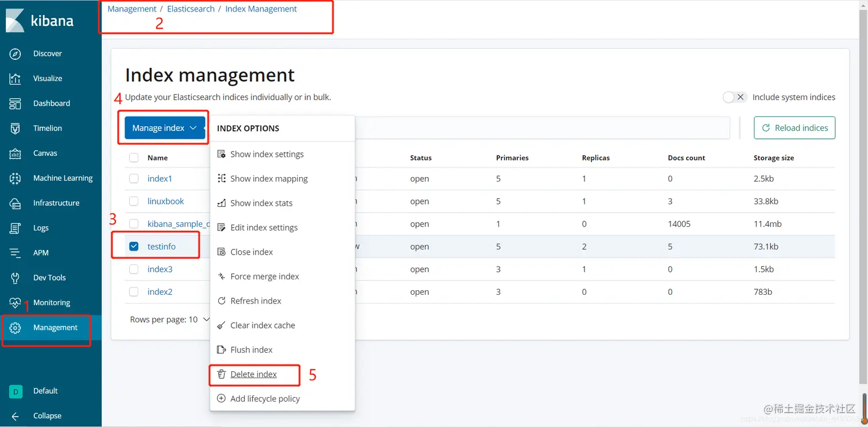Click the Kibana logo icon

pos(15,20)
